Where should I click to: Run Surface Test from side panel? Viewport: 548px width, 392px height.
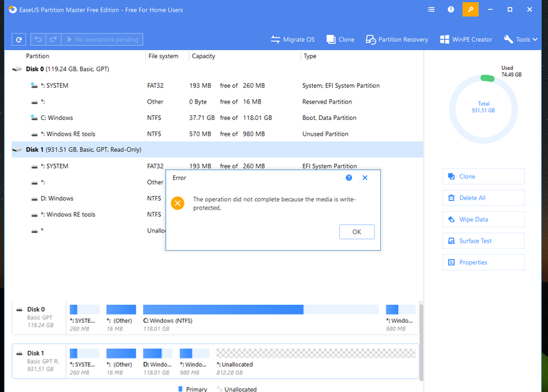484,241
